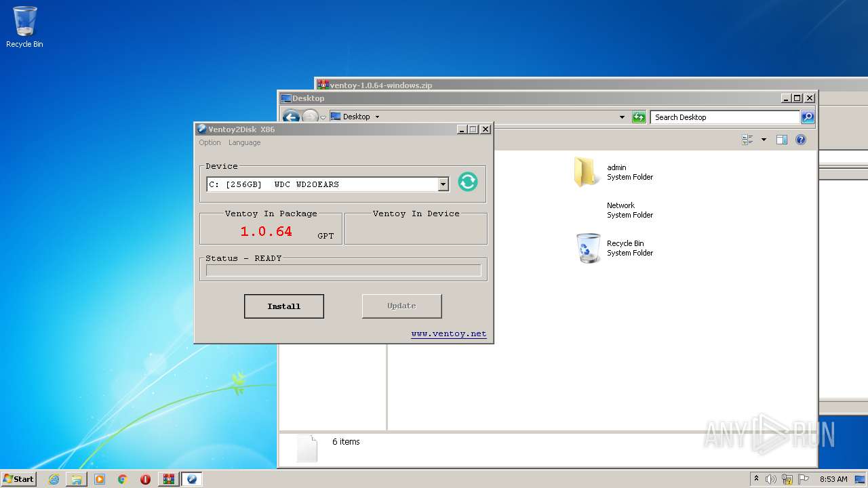
Task: Click the Status progress bar
Action: pyautogui.click(x=343, y=270)
